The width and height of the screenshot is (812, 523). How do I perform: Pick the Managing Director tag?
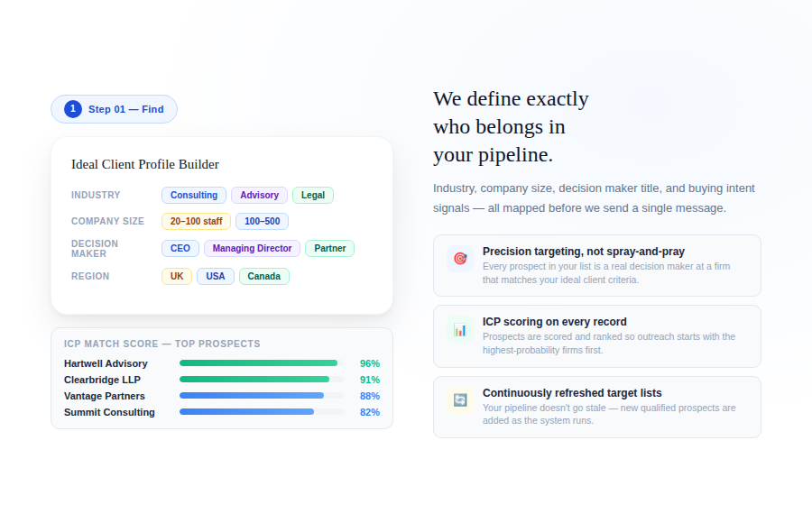tap(252, 249)
